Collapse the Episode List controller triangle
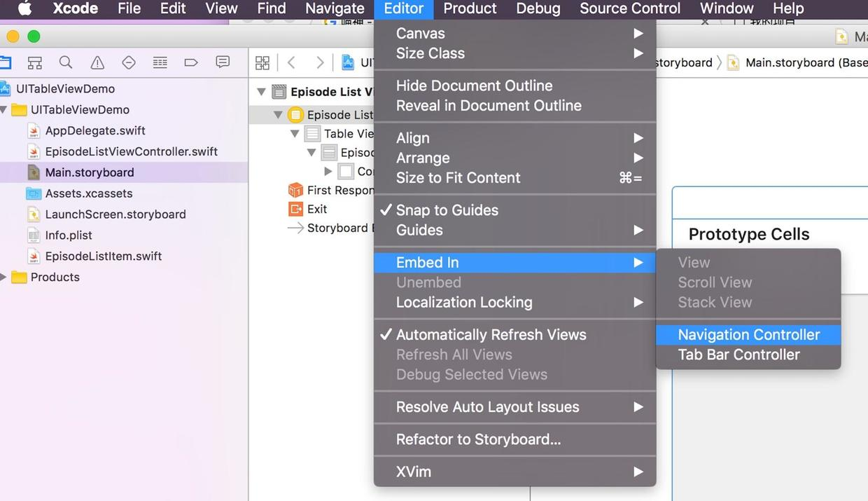This screenshot has height=501, width=868. pos(279,115)
